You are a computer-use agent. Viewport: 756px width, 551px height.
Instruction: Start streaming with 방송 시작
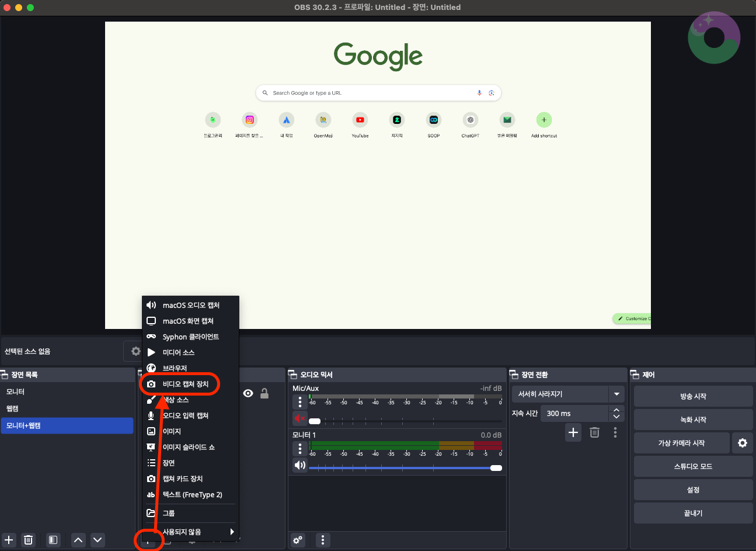click(x=693, y=396)
